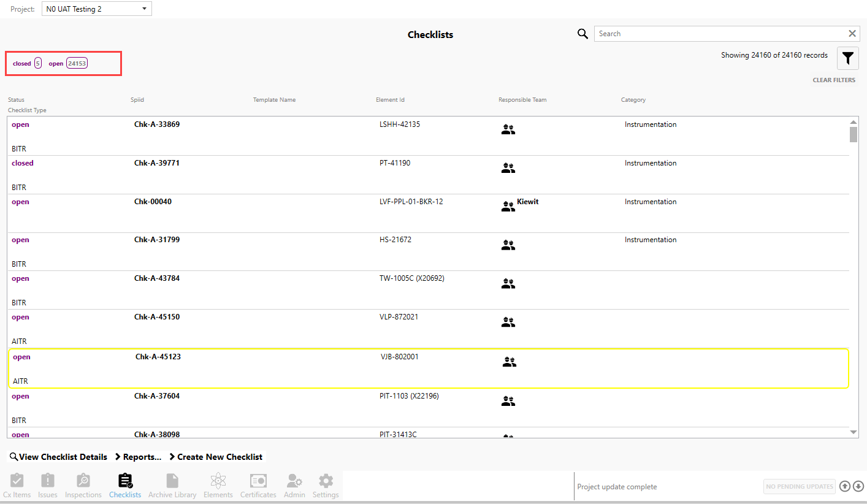
Task: Click View Checklist Details
Action: (x=58, y=457)
